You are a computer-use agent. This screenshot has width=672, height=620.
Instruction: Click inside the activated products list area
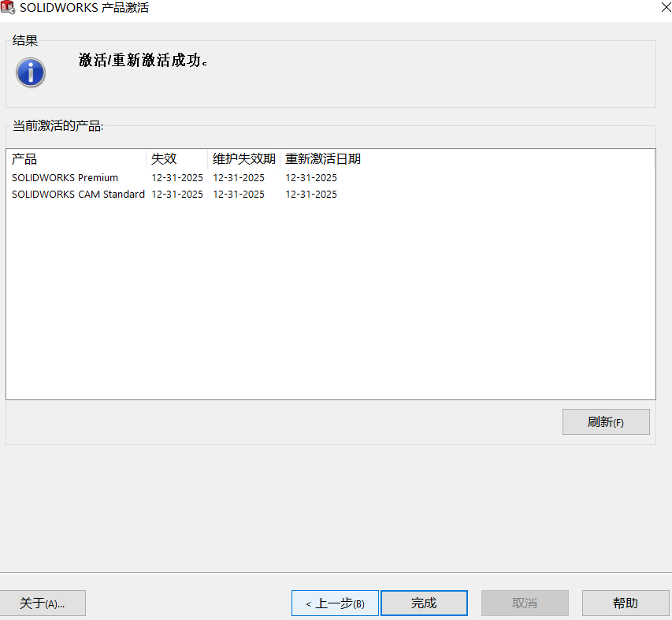click(x=331, y=299)
